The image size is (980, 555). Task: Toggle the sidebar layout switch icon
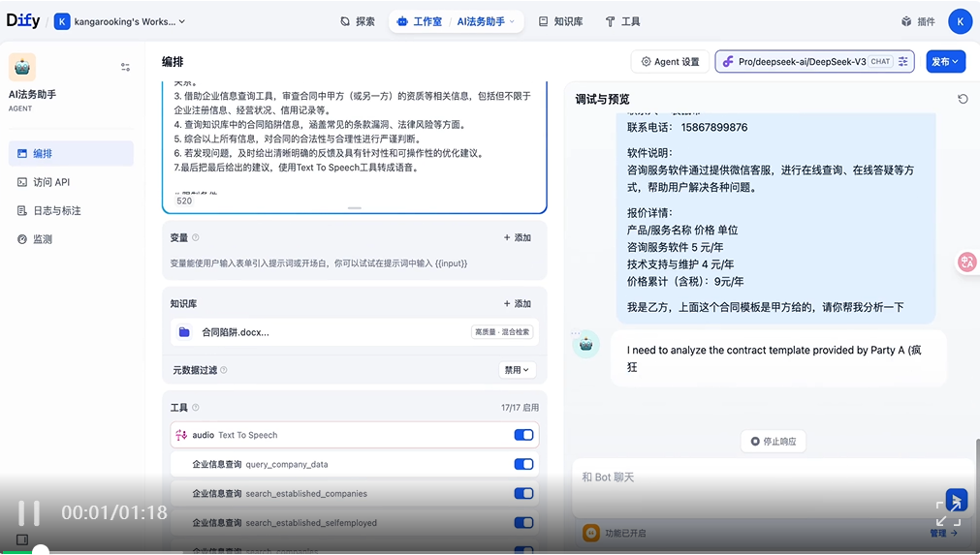tap(126, 67)
